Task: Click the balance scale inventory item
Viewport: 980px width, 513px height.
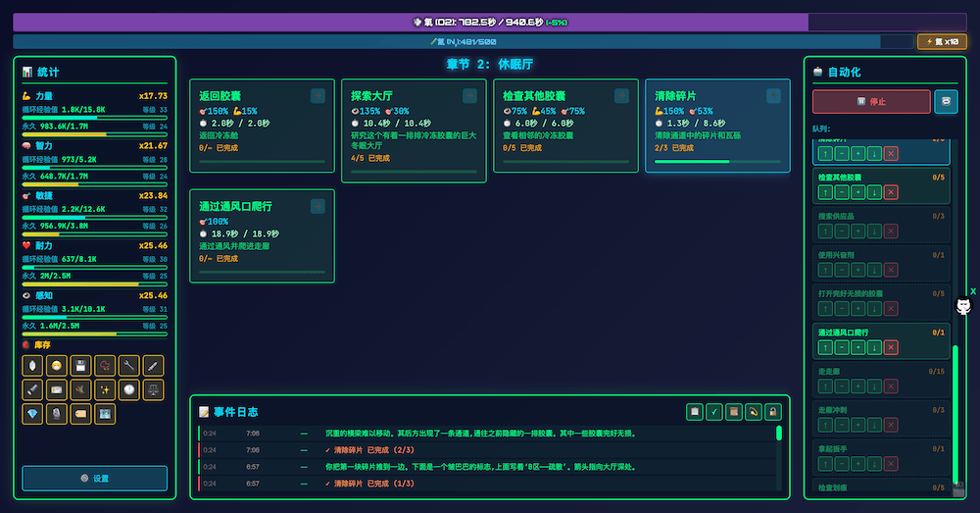Action: coord(153,389)
